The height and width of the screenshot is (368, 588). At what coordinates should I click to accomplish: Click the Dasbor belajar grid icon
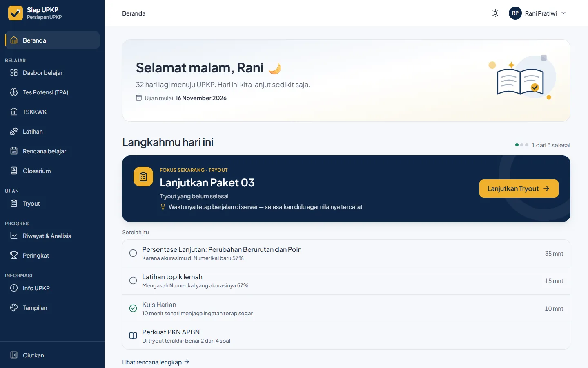[x=14, y=72]
